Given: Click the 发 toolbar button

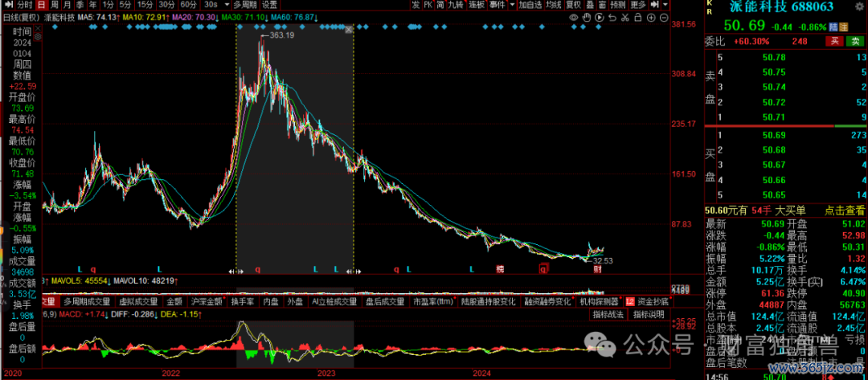Looking at the screenshot, I should pos(416,5).
